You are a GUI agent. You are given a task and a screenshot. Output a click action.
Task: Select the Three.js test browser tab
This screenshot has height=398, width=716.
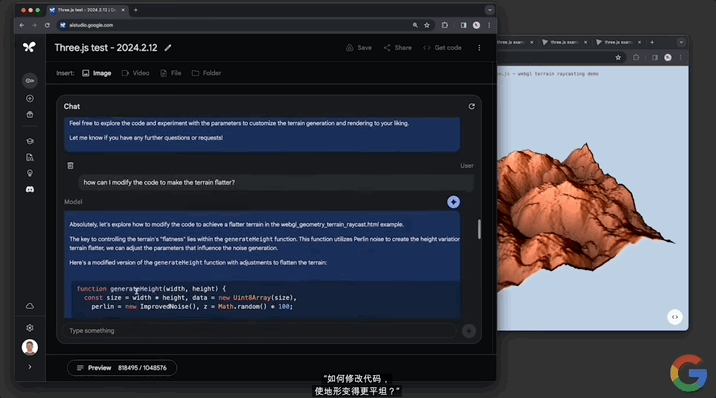point(87,10)
